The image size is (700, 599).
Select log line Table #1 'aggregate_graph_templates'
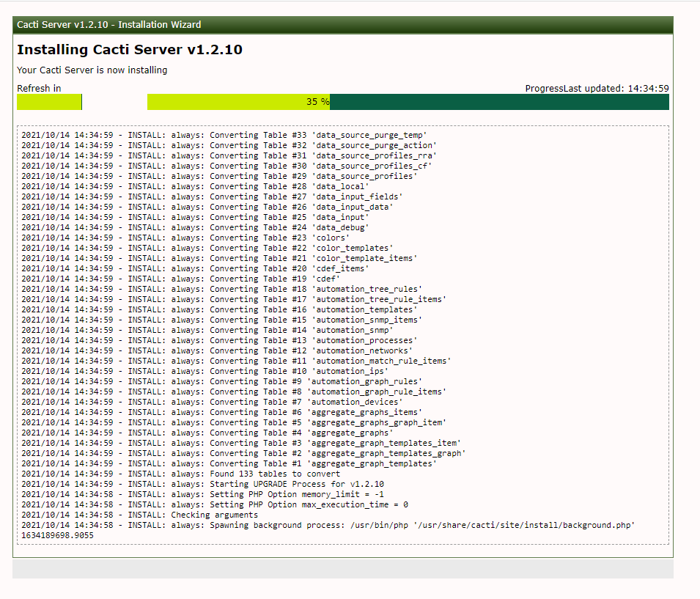click(229, 463)
